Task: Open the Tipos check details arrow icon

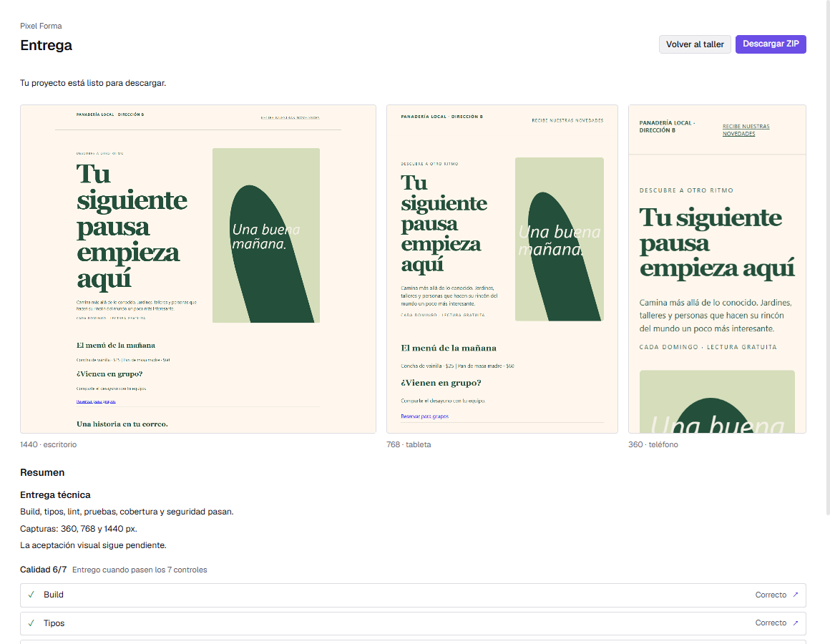Action: 795,623
